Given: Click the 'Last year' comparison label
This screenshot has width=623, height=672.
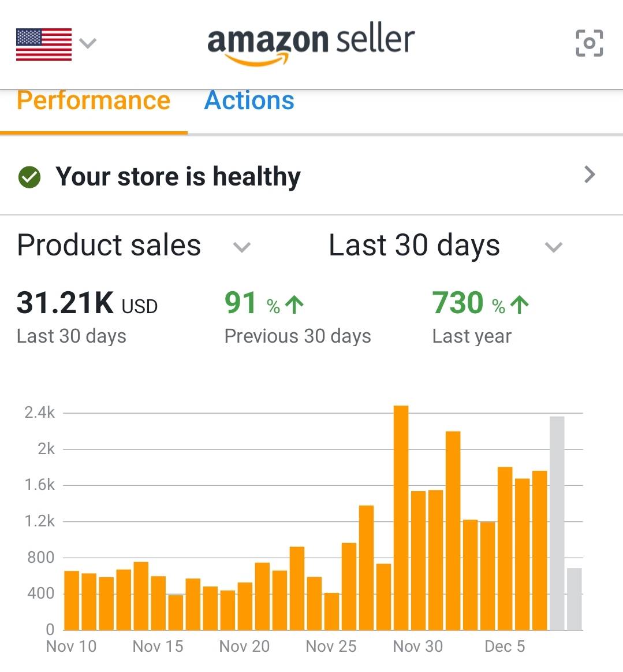Looking at the screenshot, I should (472, 336).
